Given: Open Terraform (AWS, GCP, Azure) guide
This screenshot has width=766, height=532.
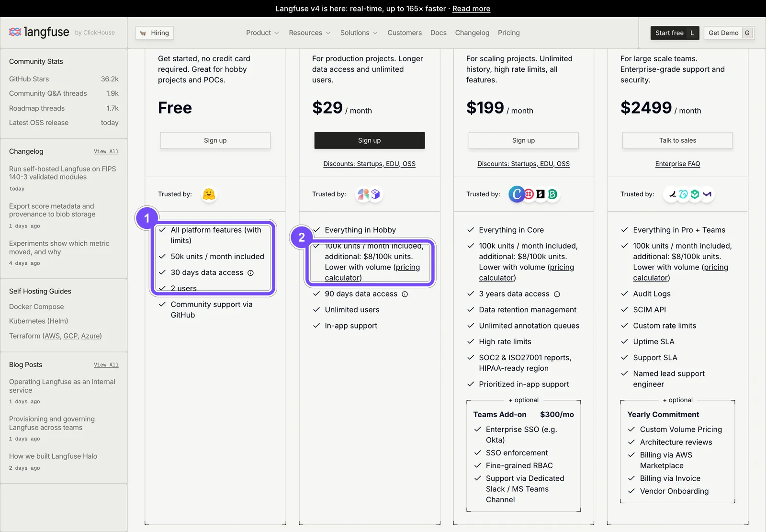Looking at the screenshot, I should (56, 336).
